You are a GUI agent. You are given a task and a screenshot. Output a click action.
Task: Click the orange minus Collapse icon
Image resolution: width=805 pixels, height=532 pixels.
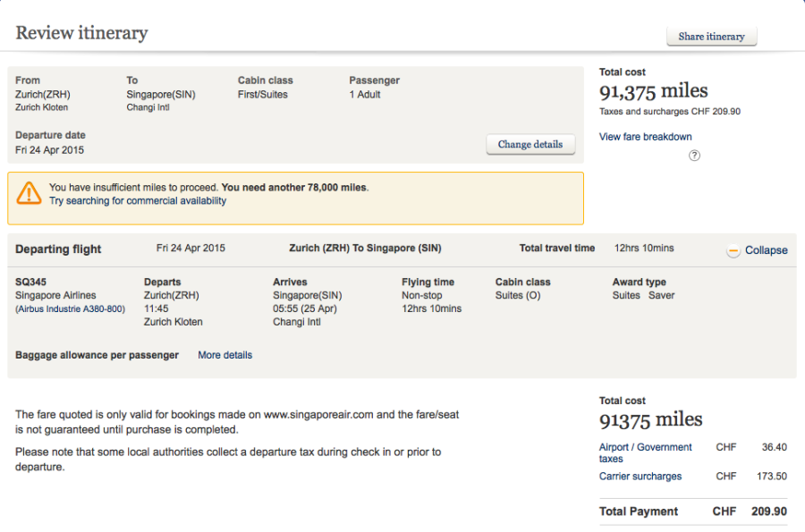coord(733,250)
